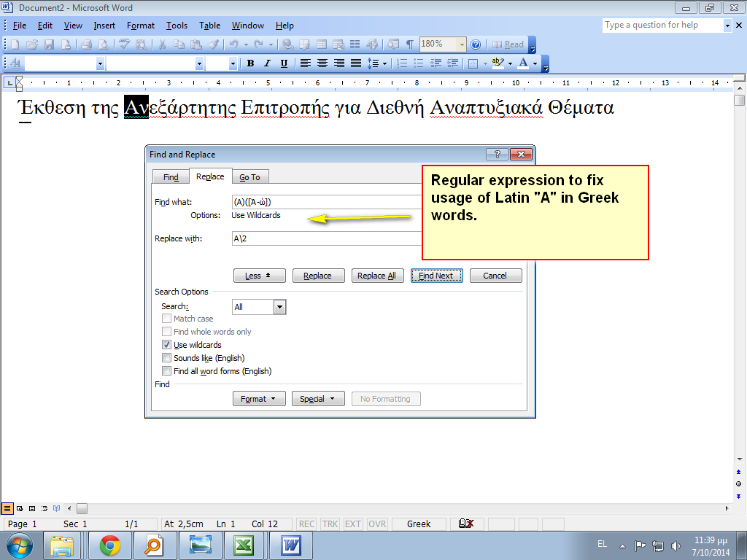Viewport: 747px width, 560px height.
Task: Click the Print icon
Action: click(x=86, y=44)
